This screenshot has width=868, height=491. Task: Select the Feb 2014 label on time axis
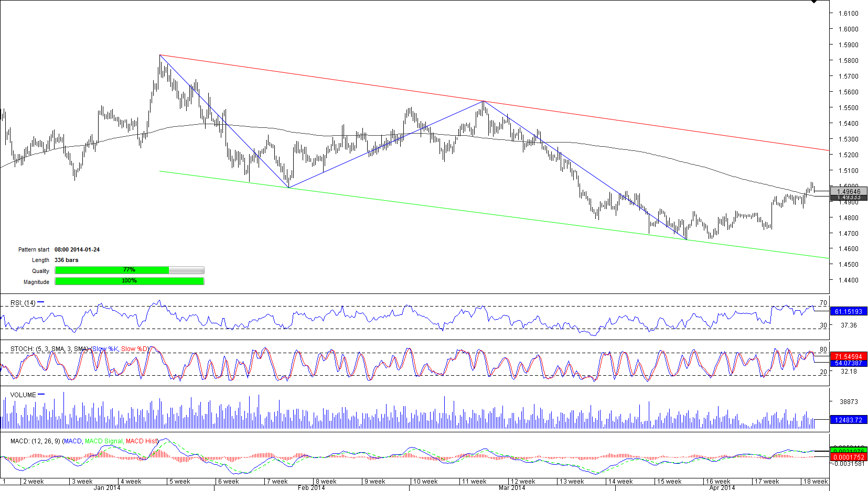coord(311,487)
